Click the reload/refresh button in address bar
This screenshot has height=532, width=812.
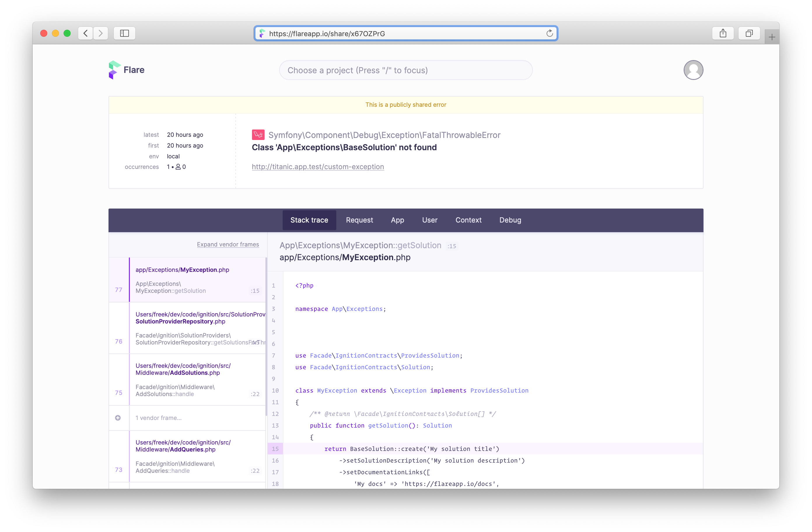549,34
